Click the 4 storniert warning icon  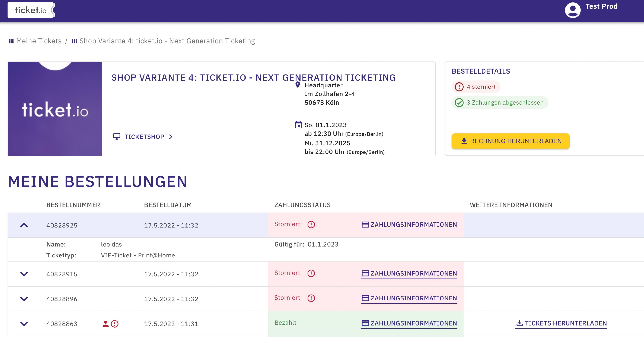tap(459, 87)
